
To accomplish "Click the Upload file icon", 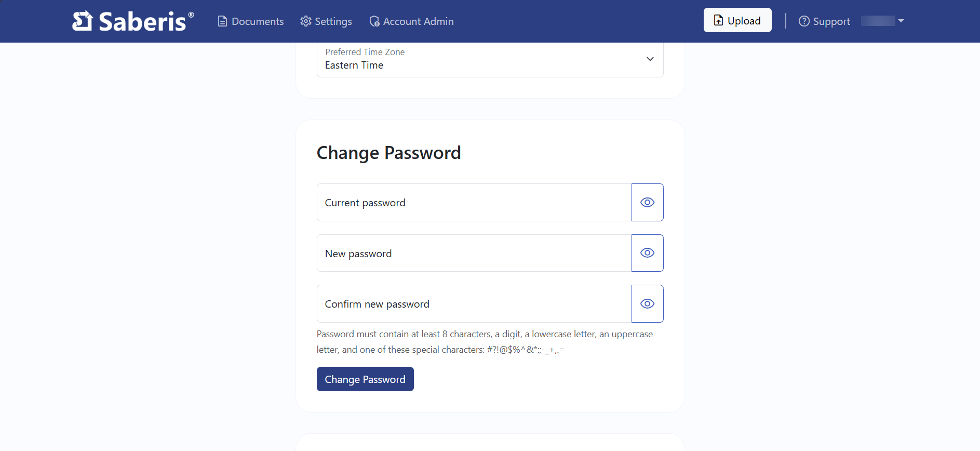I will [x=718, y=20].
